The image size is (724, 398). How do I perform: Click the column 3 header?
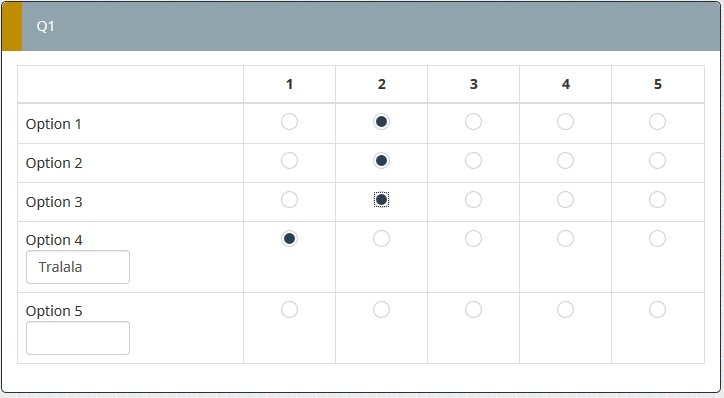pyautogui.click(x=473, y=84)
